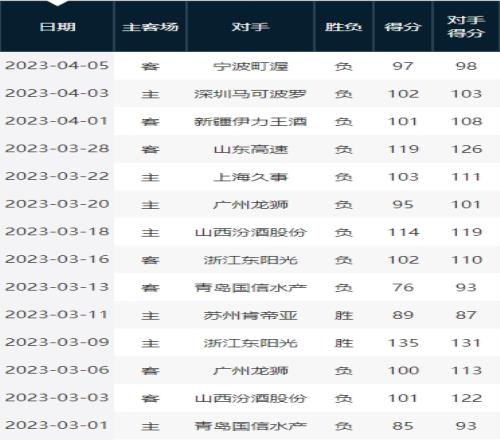Select opponent 新疆伊力王酒
The image size is (500, 440).
[x=251, y=122]
